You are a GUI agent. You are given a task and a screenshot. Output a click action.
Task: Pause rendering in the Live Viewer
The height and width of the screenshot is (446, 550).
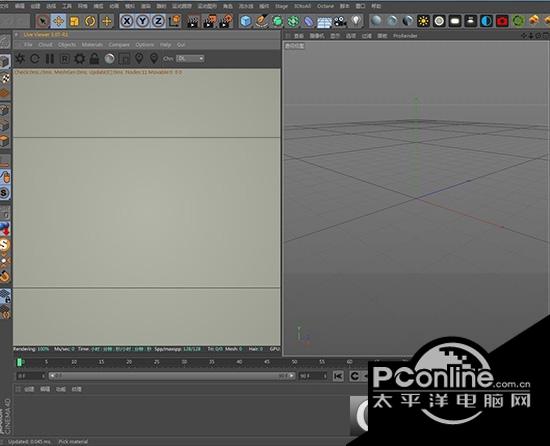click(x=50, y=59)
